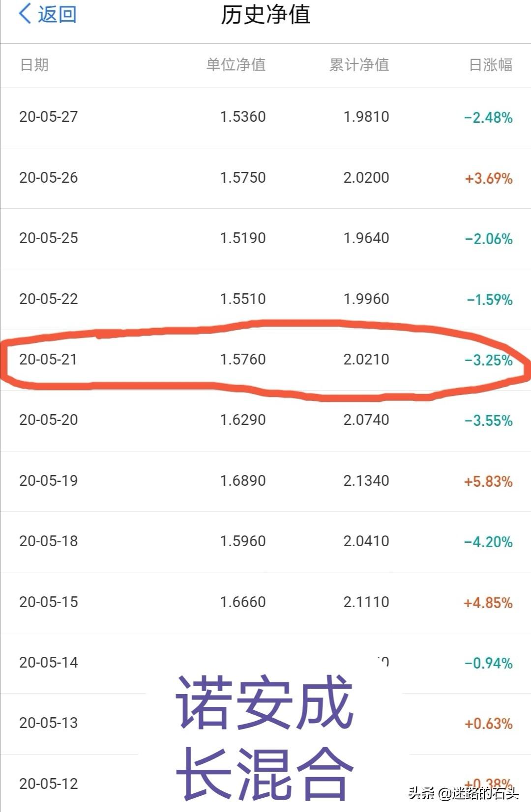Click cumulative value 1.9960
The height and width of the screenshot is (812, 531).
[x=366, y=299]
